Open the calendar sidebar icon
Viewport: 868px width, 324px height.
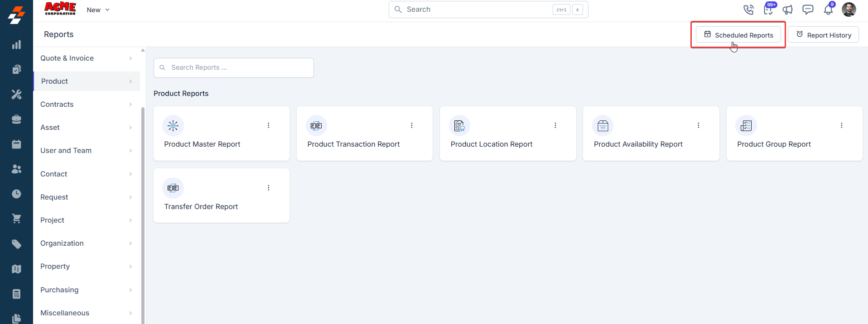pos(16,144)
